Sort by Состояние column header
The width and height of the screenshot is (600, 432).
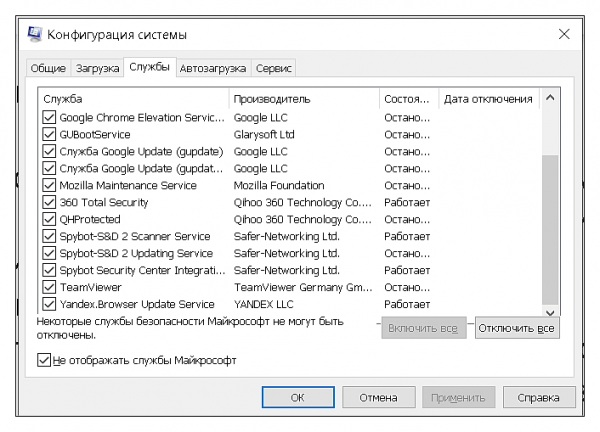[409, 99]
